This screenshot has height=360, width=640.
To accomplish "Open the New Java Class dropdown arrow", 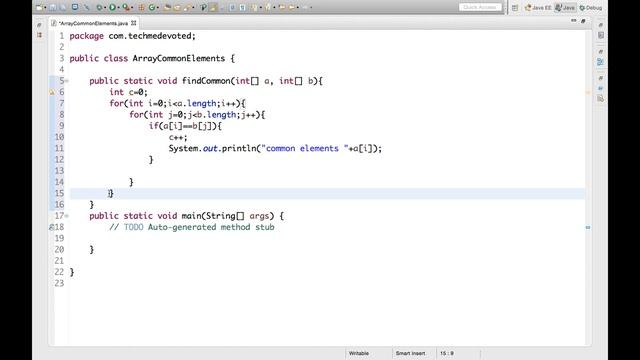I will 158,7.
